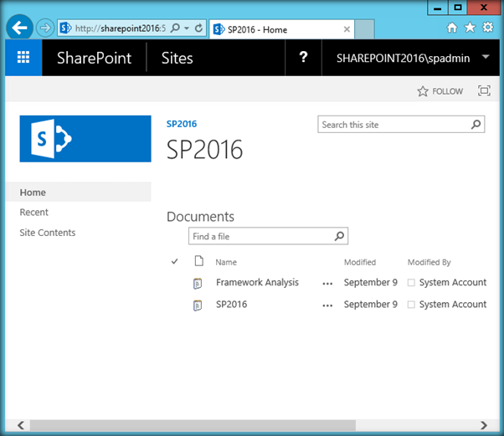Sort by the Modified column header
This screenshot has width=504, height=436.
(360, 262)
